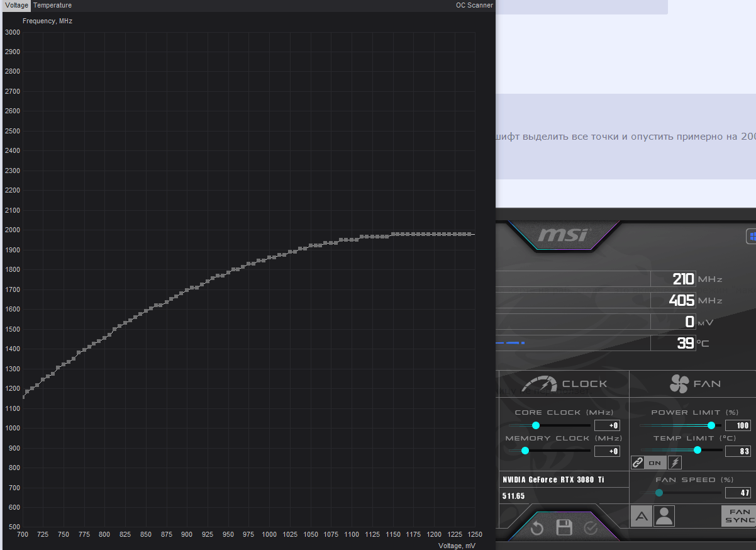The width and height of the screenshot is (756, 550).
Task: Click the apply checkmark icon
Action: coord(591,528)
